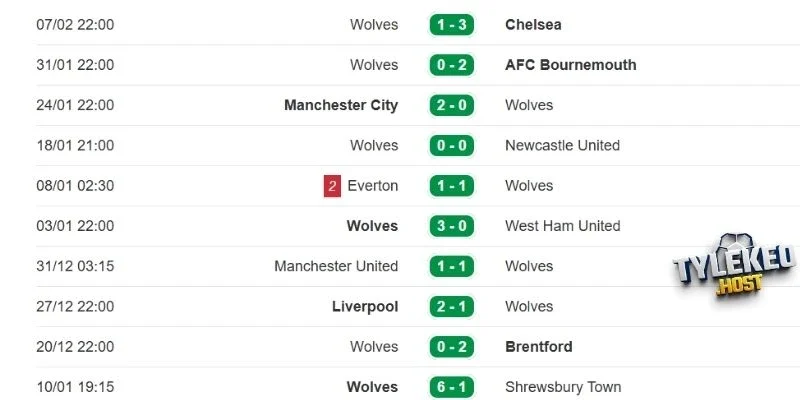Open the Everton team link

pyautogui.click(x=372, y=186)
